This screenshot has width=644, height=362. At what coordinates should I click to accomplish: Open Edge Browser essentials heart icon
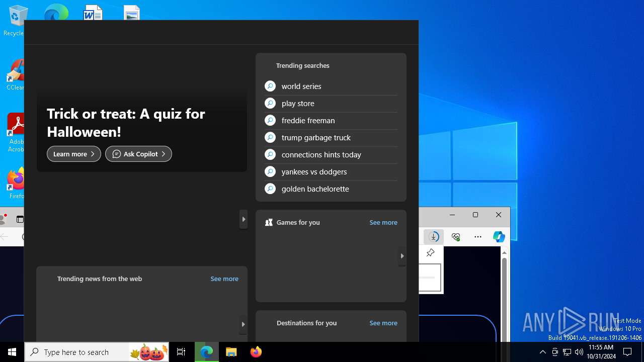click(456, 237)
